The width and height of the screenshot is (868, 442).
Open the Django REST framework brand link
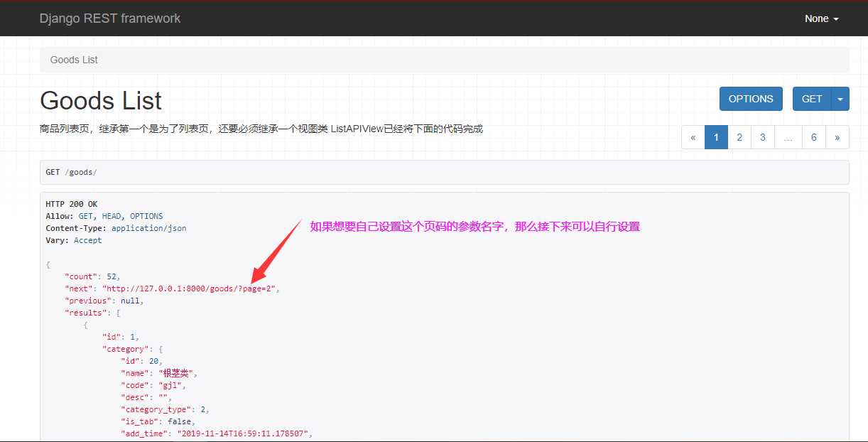[110, 18]
